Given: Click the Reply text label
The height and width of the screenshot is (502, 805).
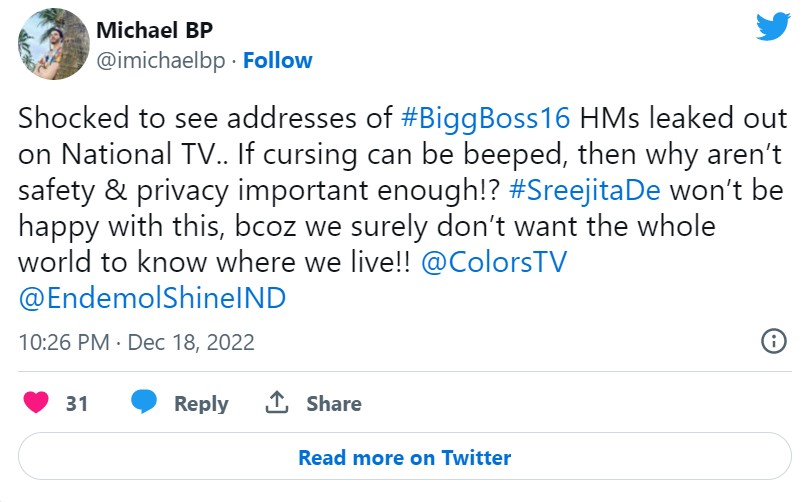Looking at the screenshot, I should tap(201, 404).
